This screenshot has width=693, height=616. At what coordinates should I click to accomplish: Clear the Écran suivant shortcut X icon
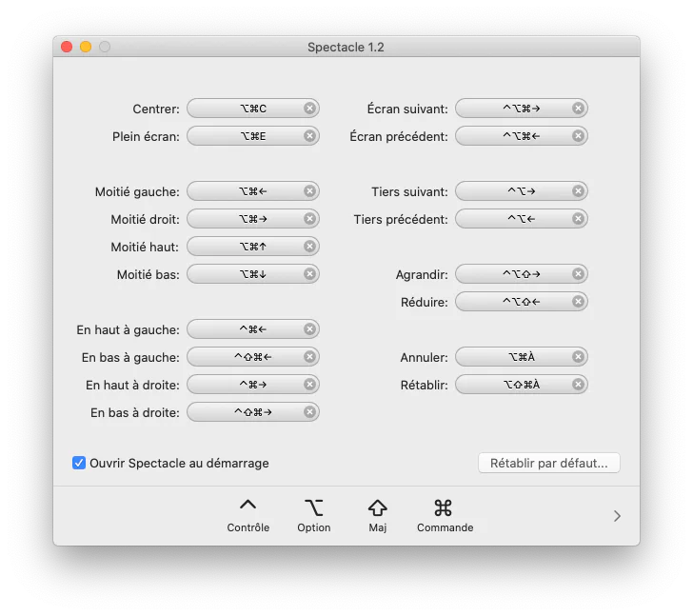578,109
